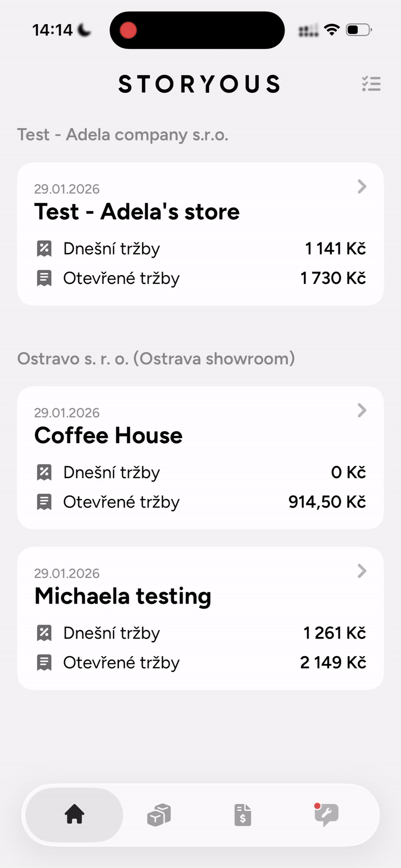
Task: Open the Coffee House store title
Action: pyautogui.click(x=108, y=436)
